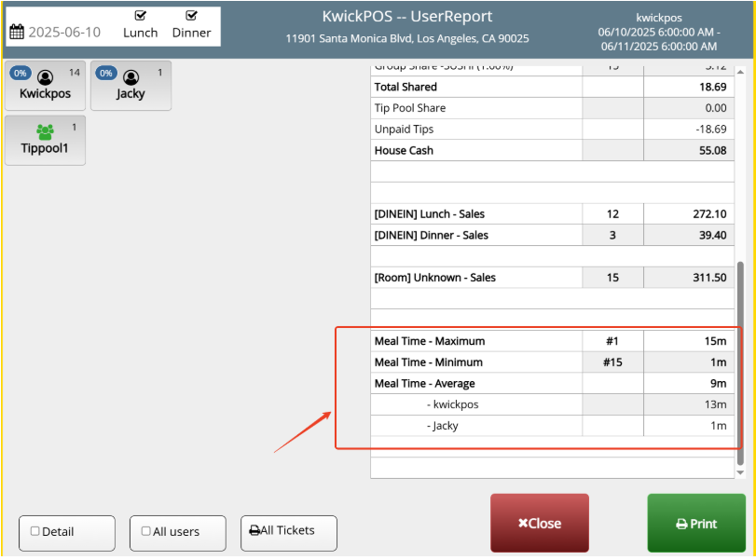Click the Unpaid Tips value -18.69
This screenshot has height=560, width=756.
point(710,130)
